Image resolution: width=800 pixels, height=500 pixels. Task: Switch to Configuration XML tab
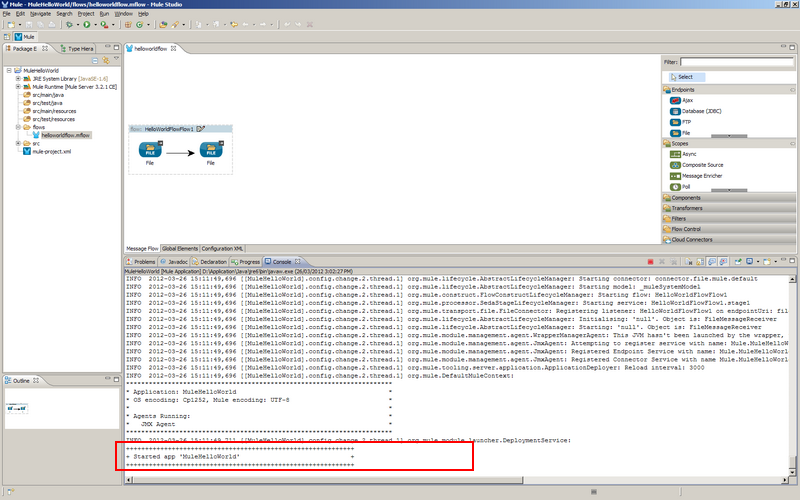(222, 248)
